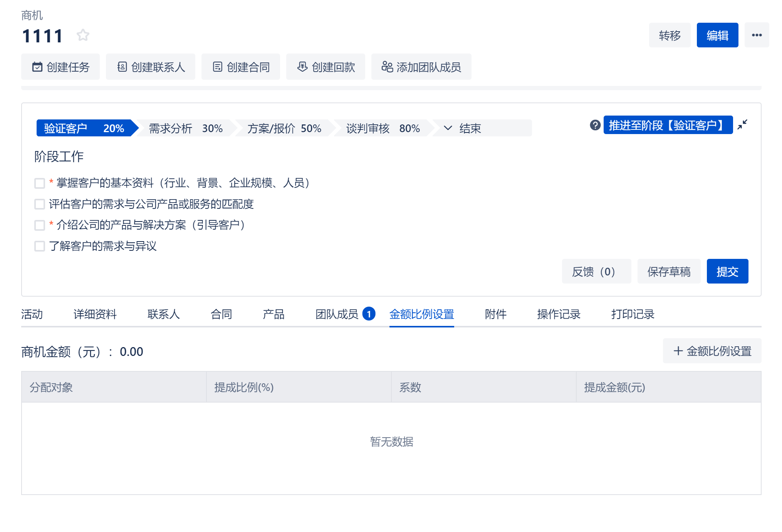Tick the 了解客户的需求与异议 checkbox
The height and width of the screenshot is (532, 782).
[40, 246]
